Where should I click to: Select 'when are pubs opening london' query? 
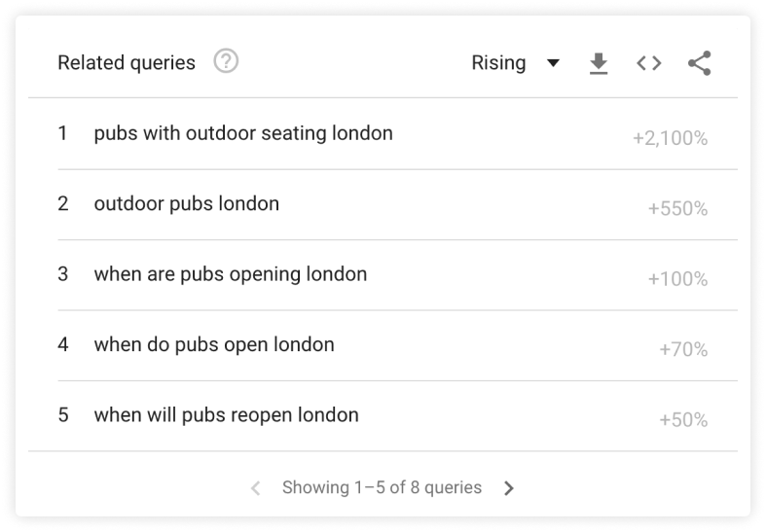(x=231, y=274)
